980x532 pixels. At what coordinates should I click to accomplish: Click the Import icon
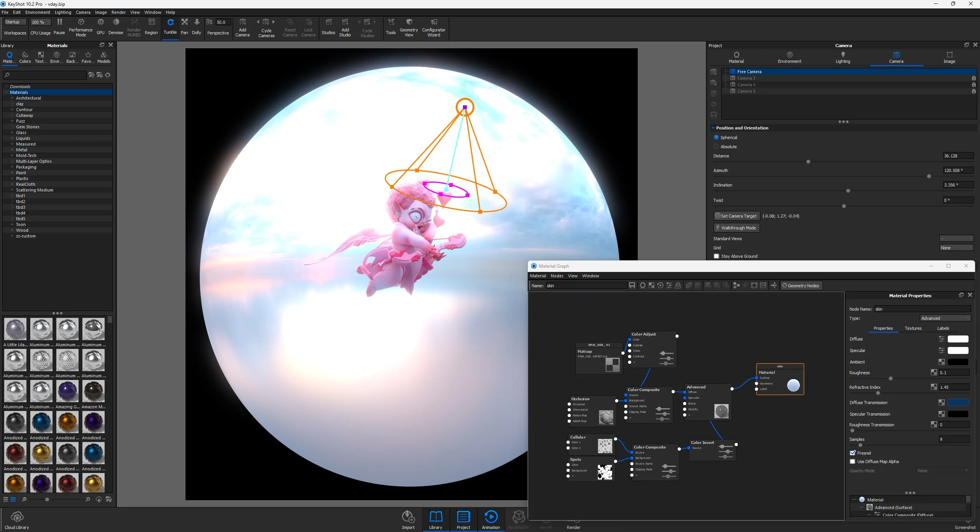(408, 520)
